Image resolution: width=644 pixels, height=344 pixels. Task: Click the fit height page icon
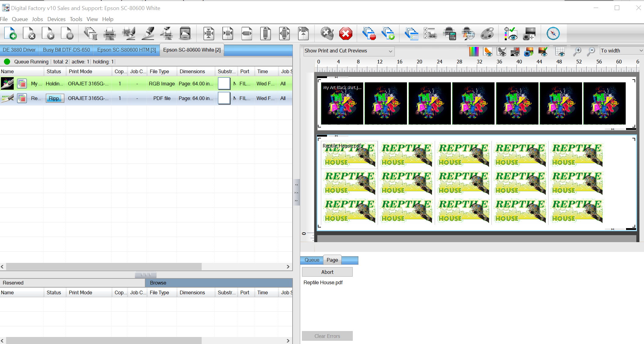coord(265,33)
